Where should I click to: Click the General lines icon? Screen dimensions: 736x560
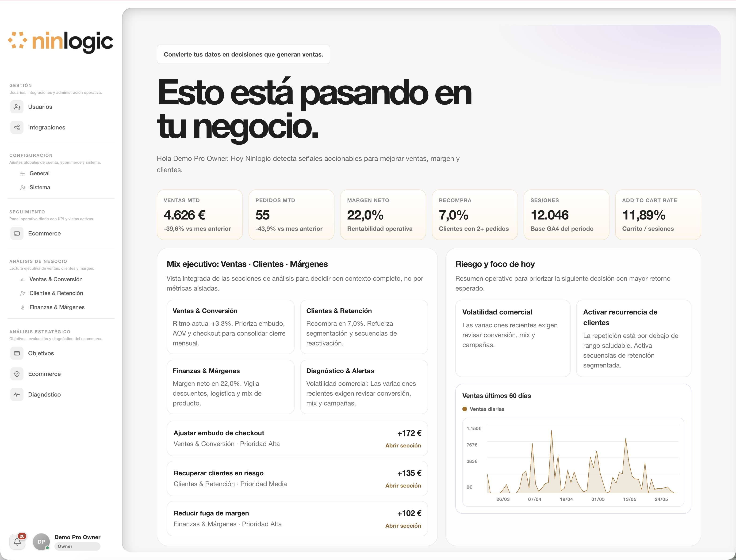point(23,173)
